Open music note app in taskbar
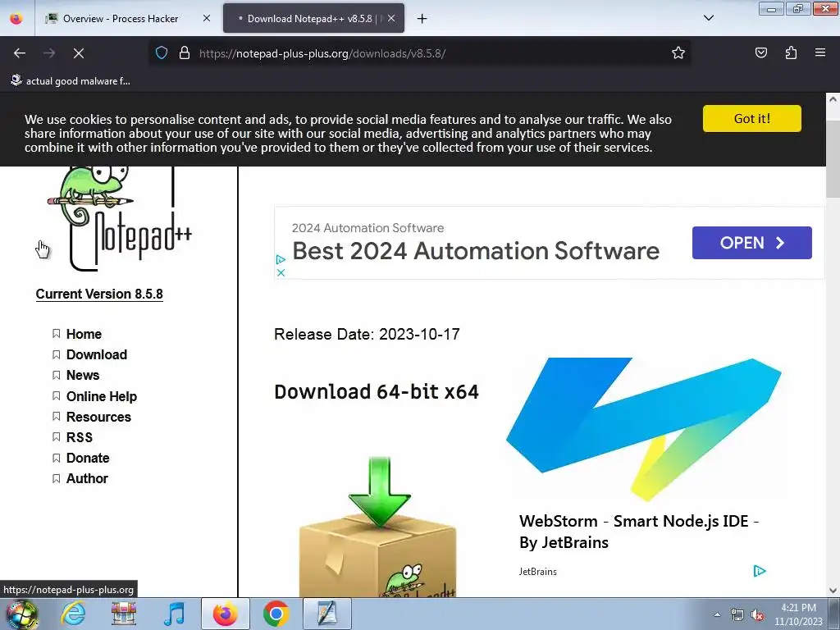 click(174, 614)
